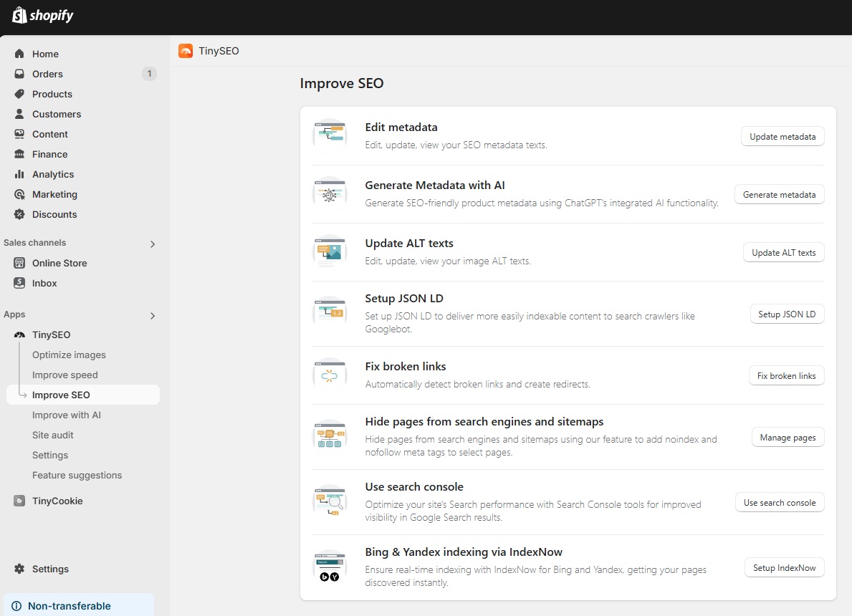Image resolution: width=852 pixels, height=616 pixels.
Task: Collapse the Apps section chevron
Action: point(152,315)
